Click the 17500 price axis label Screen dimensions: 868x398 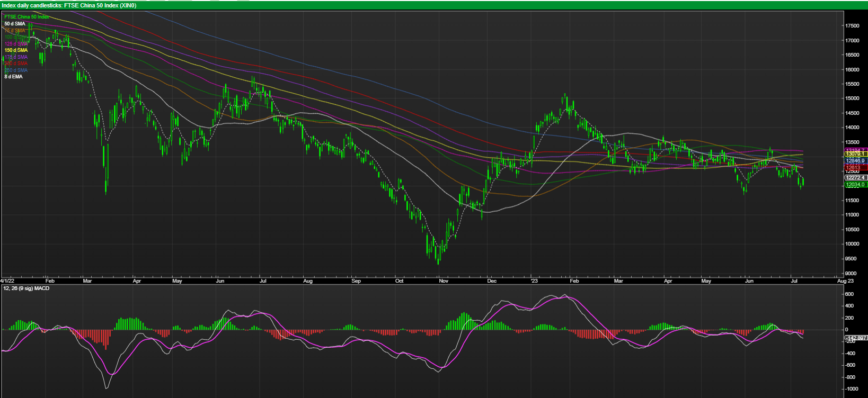point(852,26)
